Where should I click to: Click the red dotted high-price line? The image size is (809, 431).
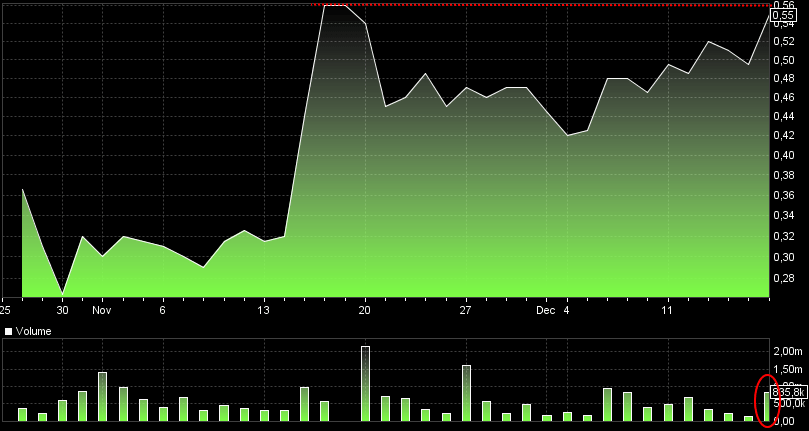(x=550, y=5)
